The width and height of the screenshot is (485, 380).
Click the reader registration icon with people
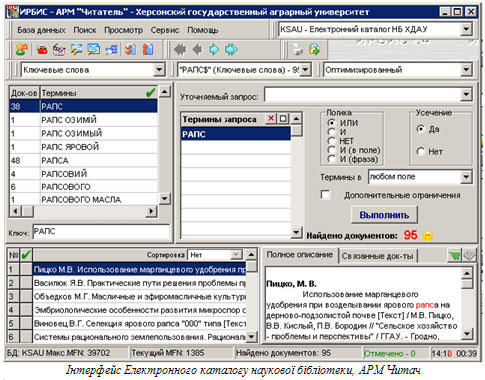[x=22, y=49]
